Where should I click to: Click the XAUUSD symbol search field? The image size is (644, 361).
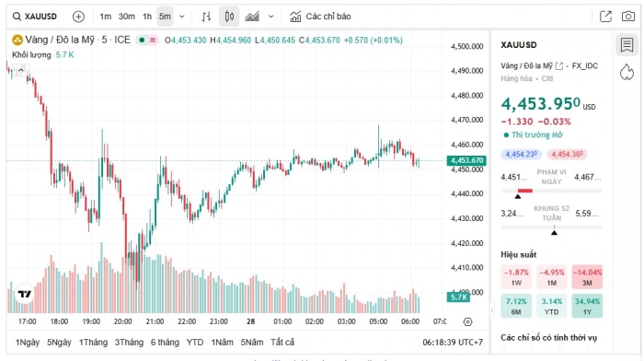(x=35, y=17)
